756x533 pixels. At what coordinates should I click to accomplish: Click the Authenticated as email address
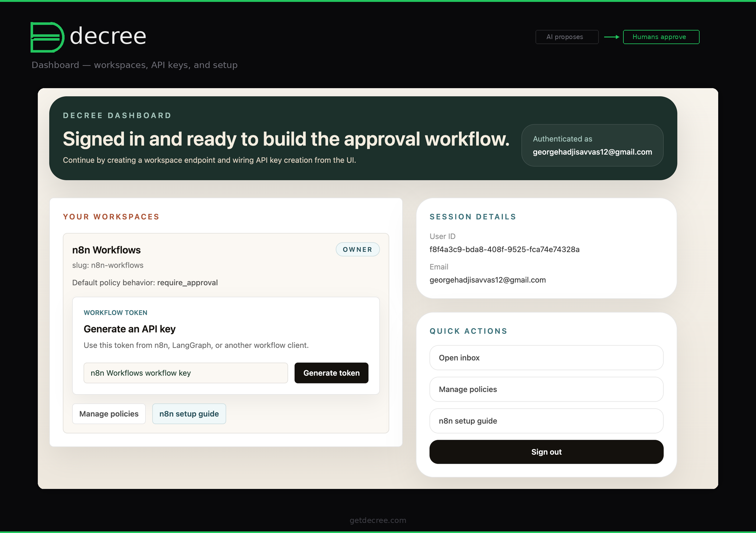[x=592, y=152]
